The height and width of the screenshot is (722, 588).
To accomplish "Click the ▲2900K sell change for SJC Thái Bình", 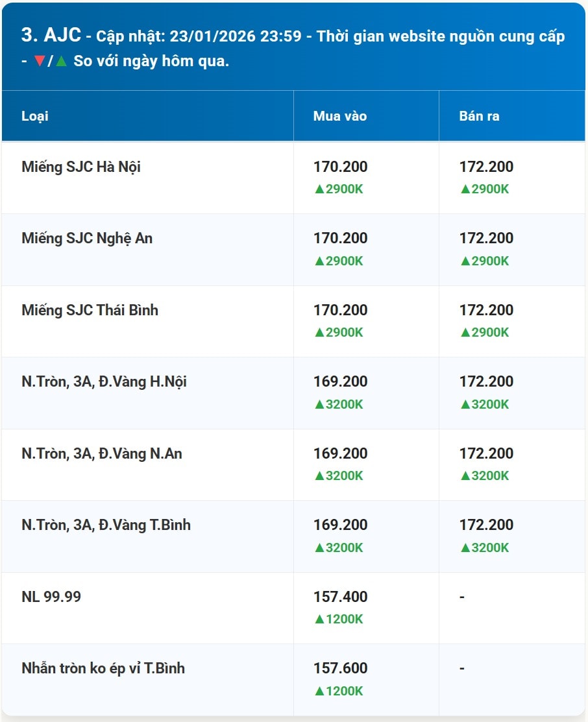I will click(484, 332).
